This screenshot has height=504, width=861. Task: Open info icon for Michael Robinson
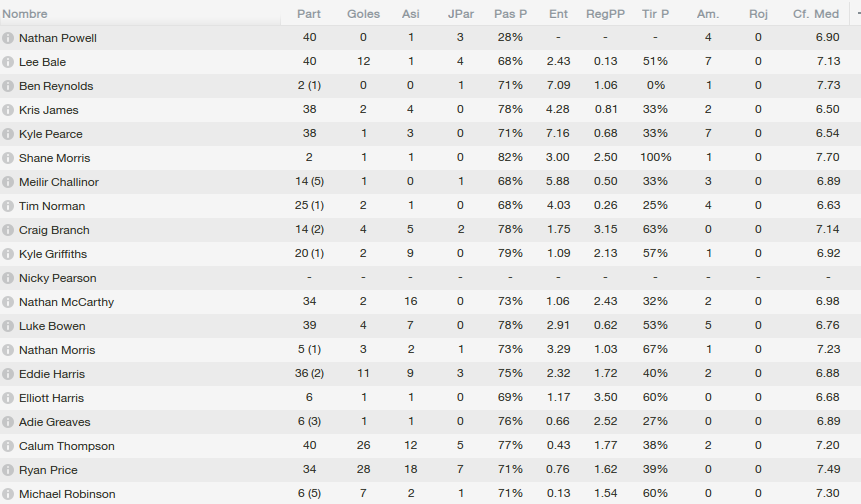point(8,494)
